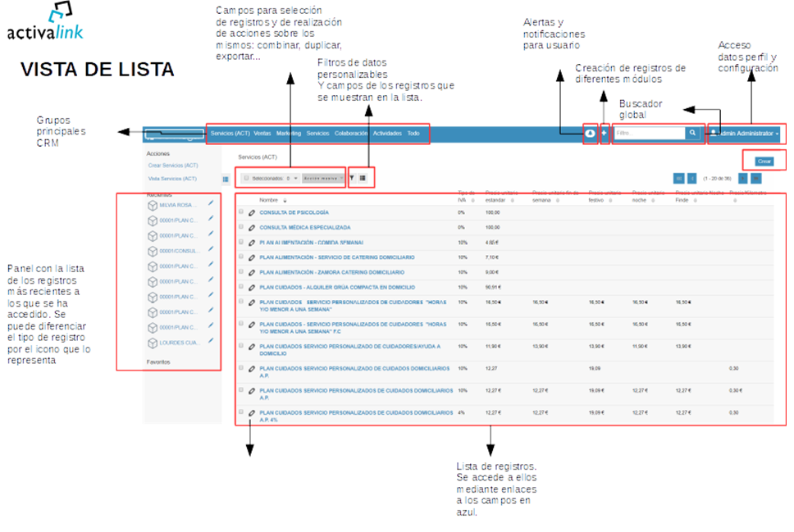
Task: Click the plus quick-create icon in top bar
Action: click(x=604, y=133)
